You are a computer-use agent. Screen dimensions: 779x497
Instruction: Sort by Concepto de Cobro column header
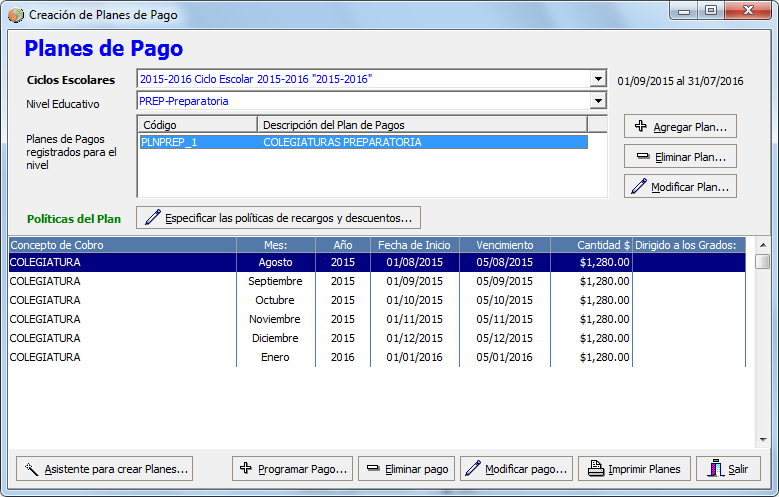[120, 245]
